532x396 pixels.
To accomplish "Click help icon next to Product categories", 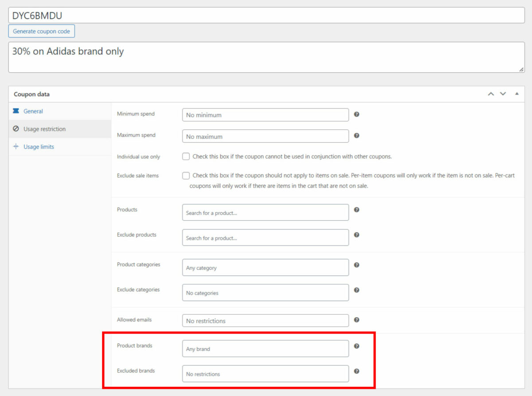I will click(356, 265).
